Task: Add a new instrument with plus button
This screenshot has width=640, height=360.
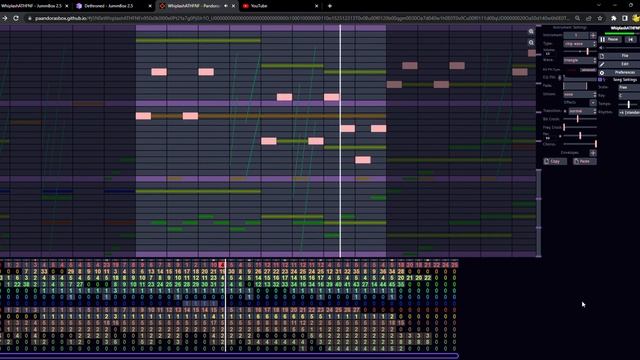Action: (x=593, y=36)
